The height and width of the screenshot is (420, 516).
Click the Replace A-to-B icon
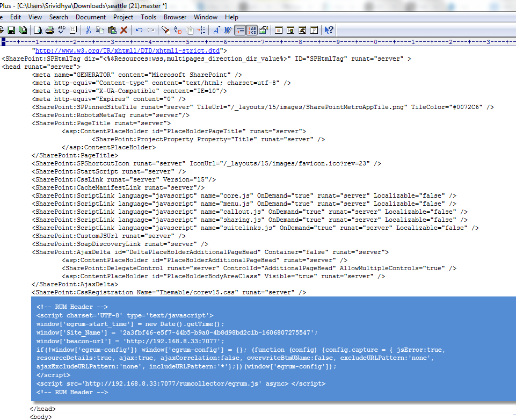coord(177,30)
